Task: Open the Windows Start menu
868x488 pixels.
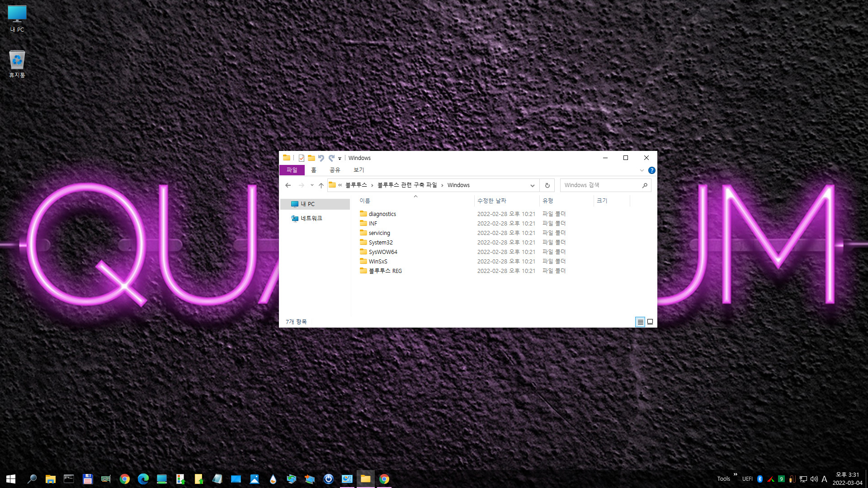Action: coord(11,479)
